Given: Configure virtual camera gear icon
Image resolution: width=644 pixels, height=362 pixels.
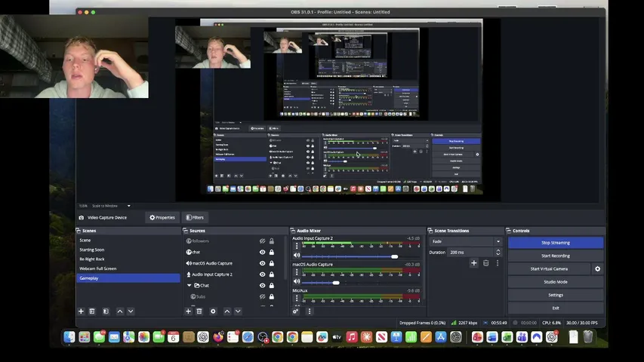Looking at the screenshot, I should pos(598,268).
